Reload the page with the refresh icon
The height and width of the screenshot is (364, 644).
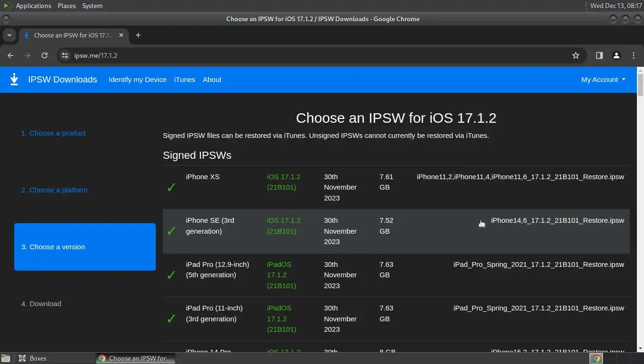coord(45,55)
